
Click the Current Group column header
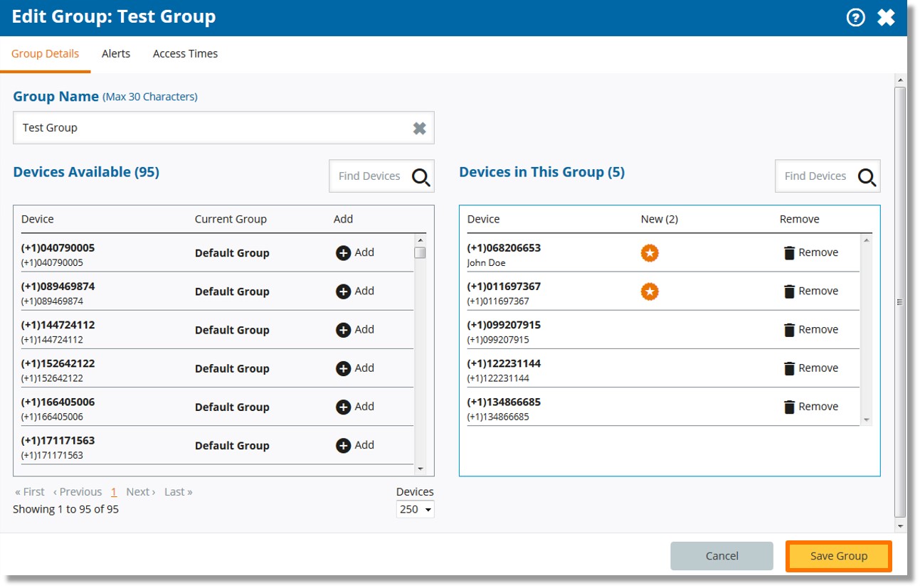click(231, 219)
